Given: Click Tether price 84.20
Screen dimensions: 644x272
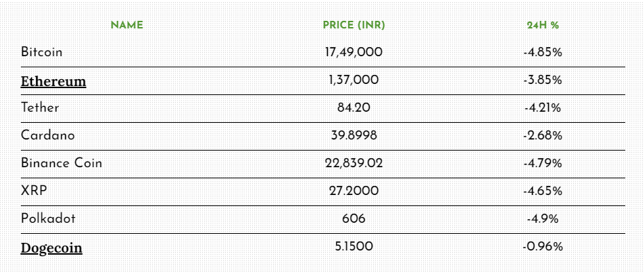Looking at the screenshot, I should [x=354, y=108].
